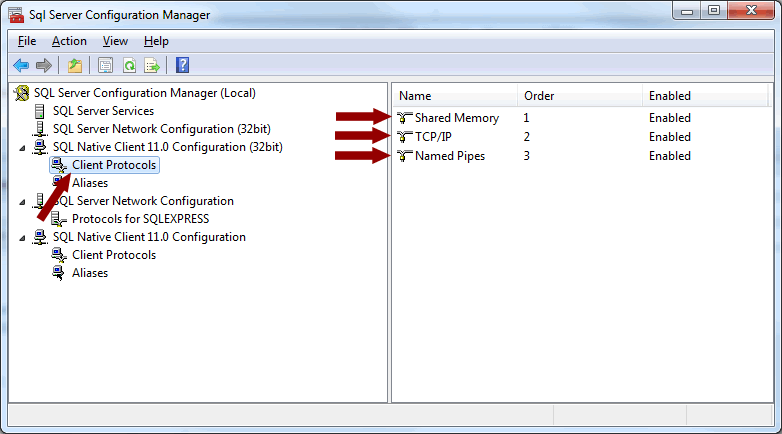
Task: Open the File menu
Action: [x=27, y=41]
